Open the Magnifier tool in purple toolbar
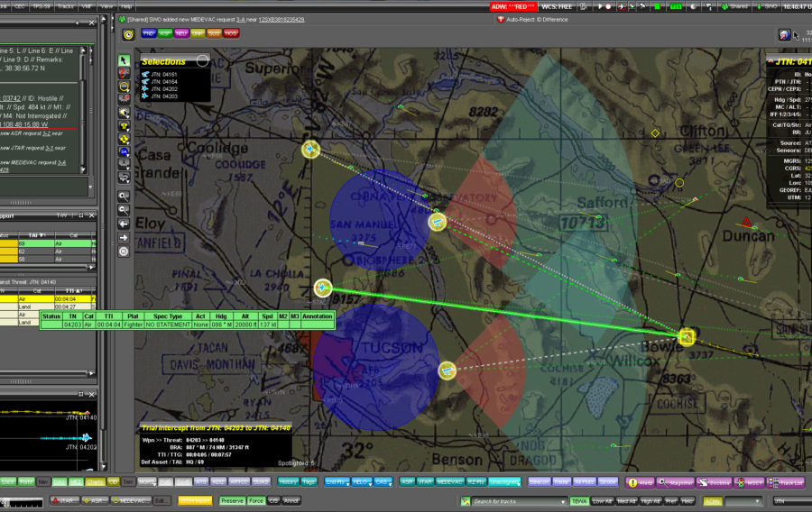 pos(675,482)
